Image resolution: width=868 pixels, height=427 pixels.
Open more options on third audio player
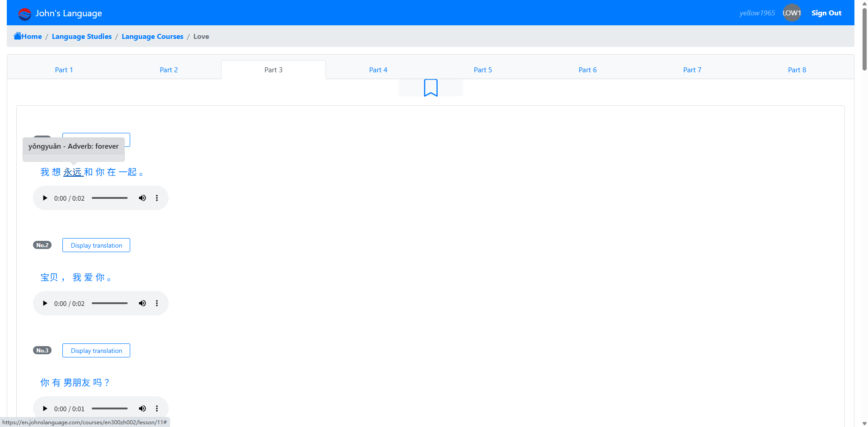pos(157,408)
